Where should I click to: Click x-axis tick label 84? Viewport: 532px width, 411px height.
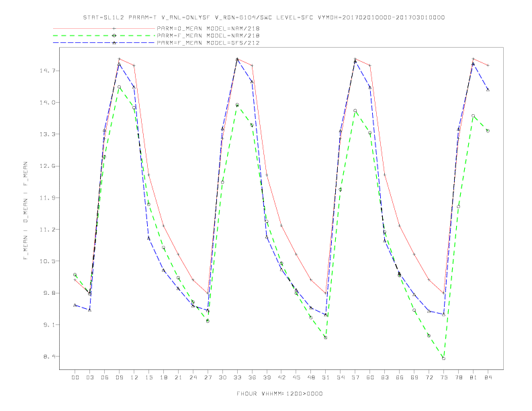click(x=488, y=377)
